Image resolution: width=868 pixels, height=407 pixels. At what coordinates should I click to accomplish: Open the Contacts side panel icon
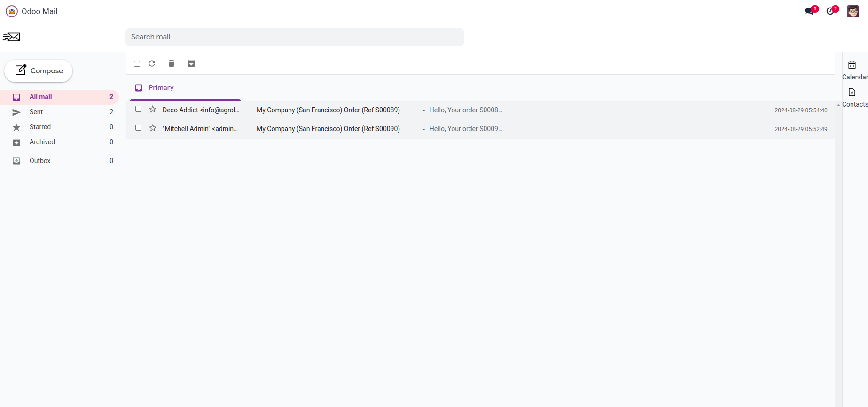point(852,93)
